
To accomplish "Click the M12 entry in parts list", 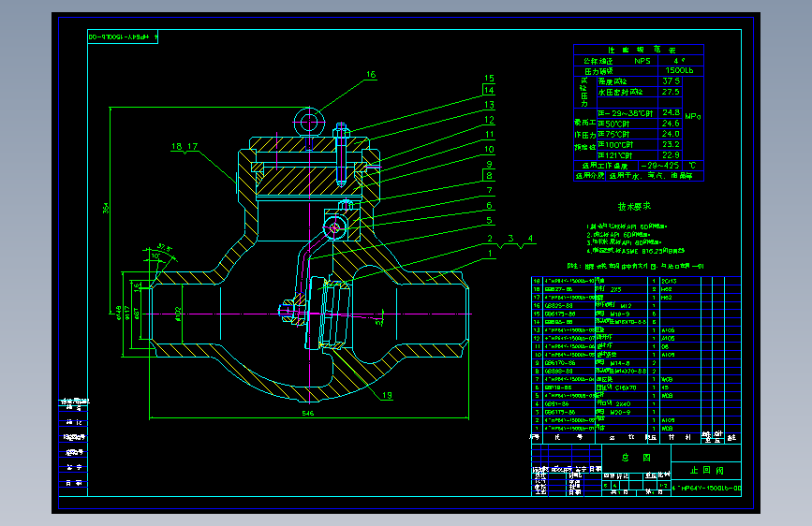I will 626,306.
